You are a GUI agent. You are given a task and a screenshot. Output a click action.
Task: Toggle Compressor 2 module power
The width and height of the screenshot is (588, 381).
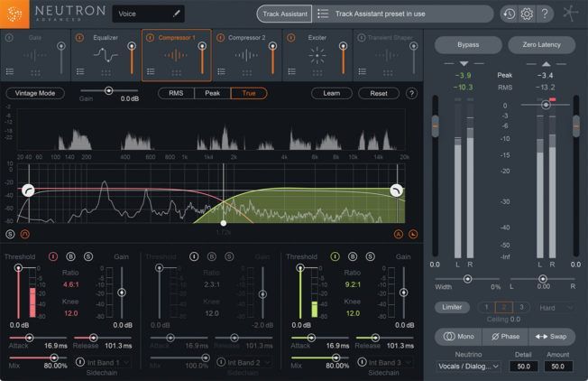(220, 38)
